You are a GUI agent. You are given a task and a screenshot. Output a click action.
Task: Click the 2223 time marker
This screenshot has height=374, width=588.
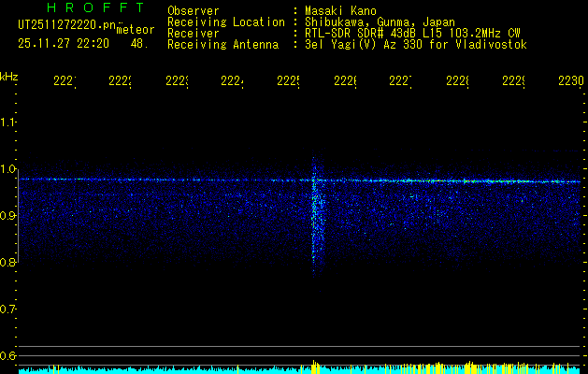(177, 81)
